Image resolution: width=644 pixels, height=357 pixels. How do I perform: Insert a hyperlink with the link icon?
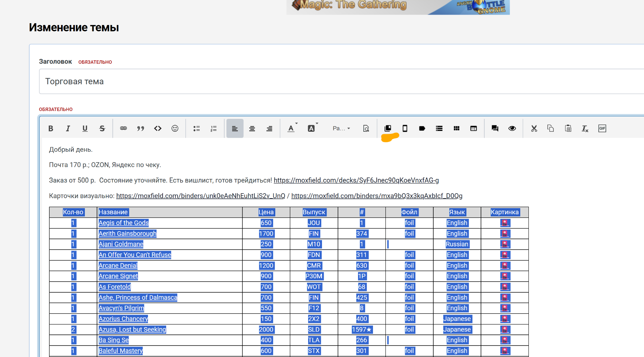pyautogui.click(x=123, y=129)
